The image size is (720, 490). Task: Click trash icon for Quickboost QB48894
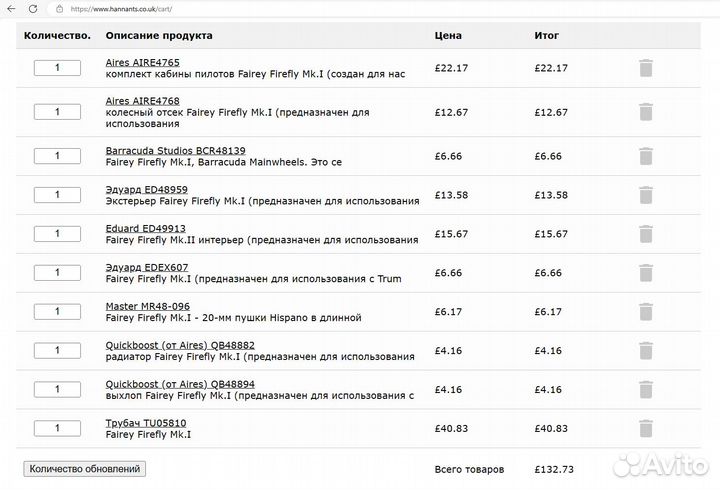pos(646,390)
